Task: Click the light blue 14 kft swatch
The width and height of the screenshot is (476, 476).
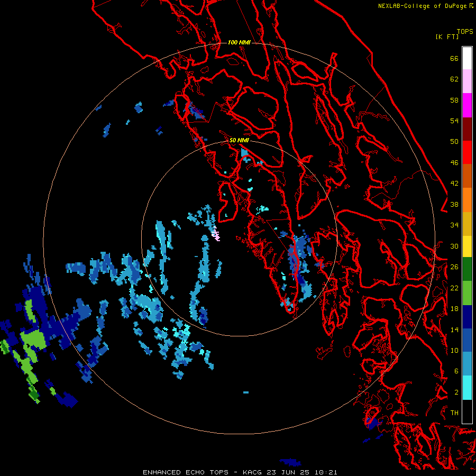Action: tap(467, 364)
